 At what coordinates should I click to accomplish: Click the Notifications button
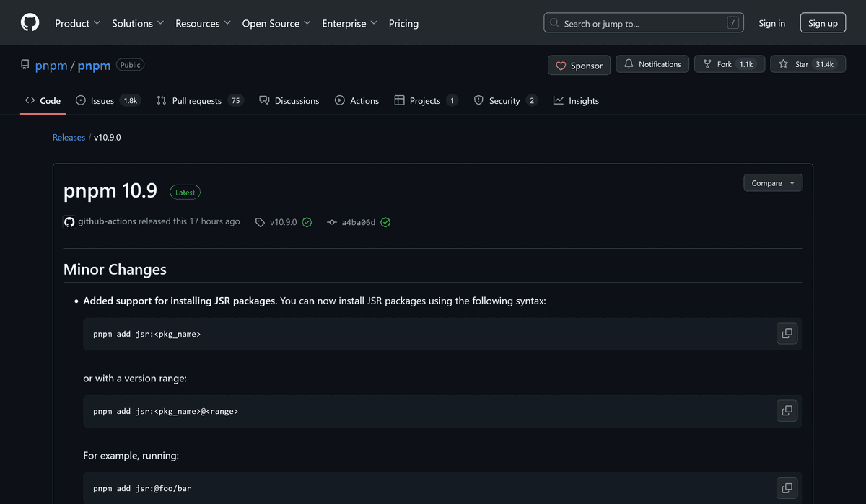652,65
